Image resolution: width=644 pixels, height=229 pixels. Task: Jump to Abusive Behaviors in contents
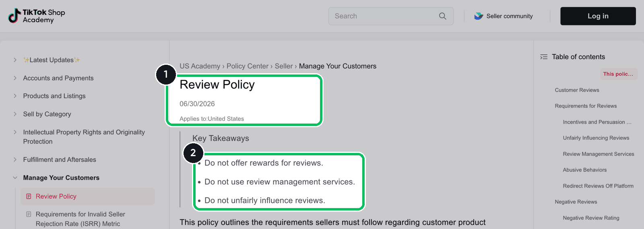click(x=585, y=170)
